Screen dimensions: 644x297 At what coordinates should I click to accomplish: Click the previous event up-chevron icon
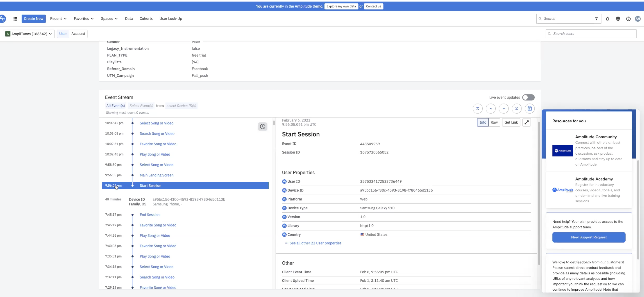[x=491, y=108]
